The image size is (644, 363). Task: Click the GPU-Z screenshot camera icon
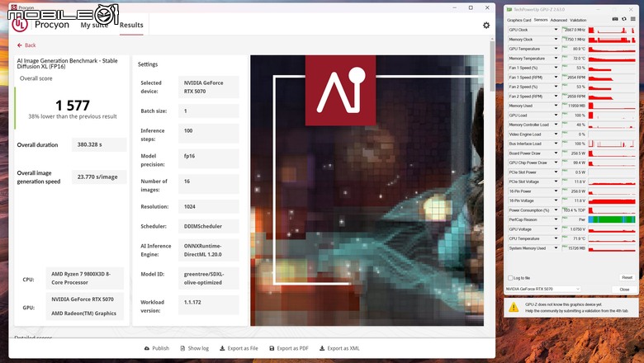(615, 19)
